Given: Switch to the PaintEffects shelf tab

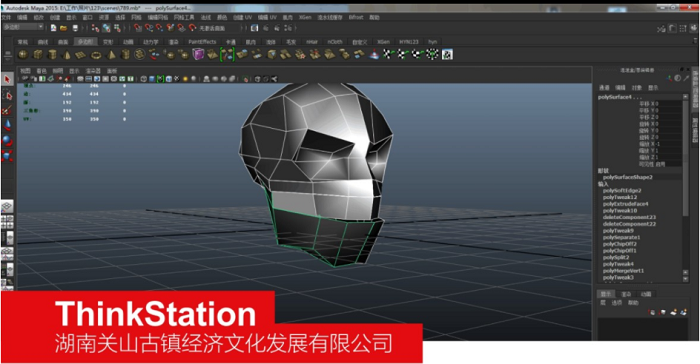Looking at the screenshot, I should click(x=202, y=42).
